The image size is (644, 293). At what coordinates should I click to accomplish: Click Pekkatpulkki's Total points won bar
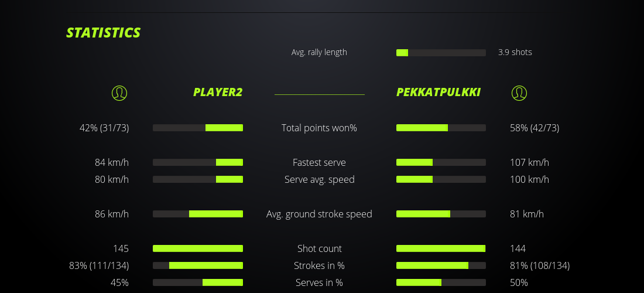coord(441,128)
